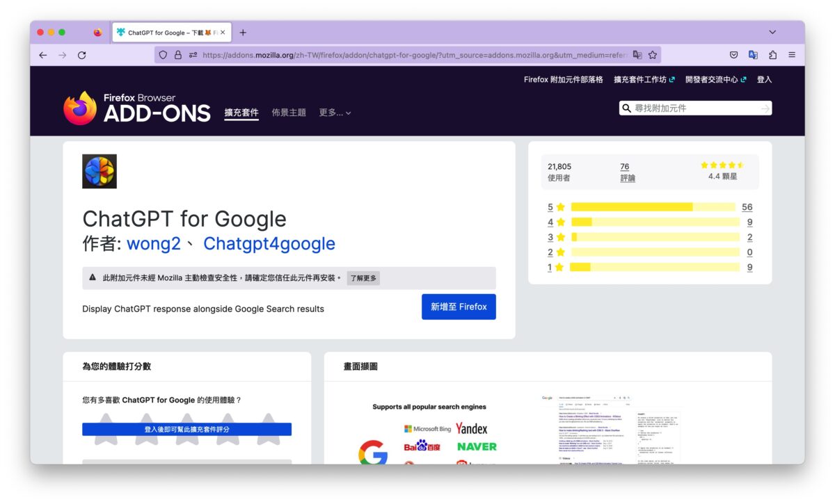
Task: Click the 5-star rating bar
Action: 653,207
